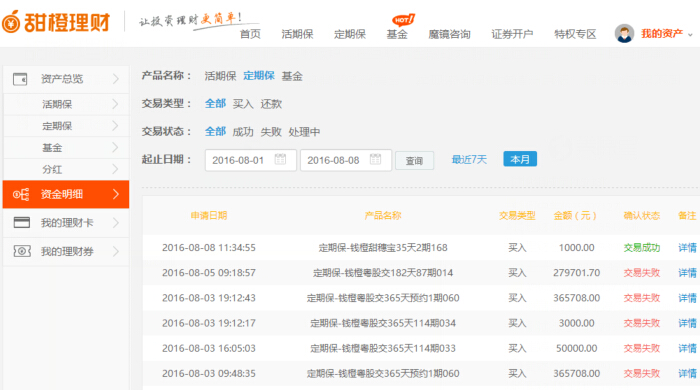Screen dimensions: 700x390
Task: Click the 查询 button
Action: tap(414, 161)
